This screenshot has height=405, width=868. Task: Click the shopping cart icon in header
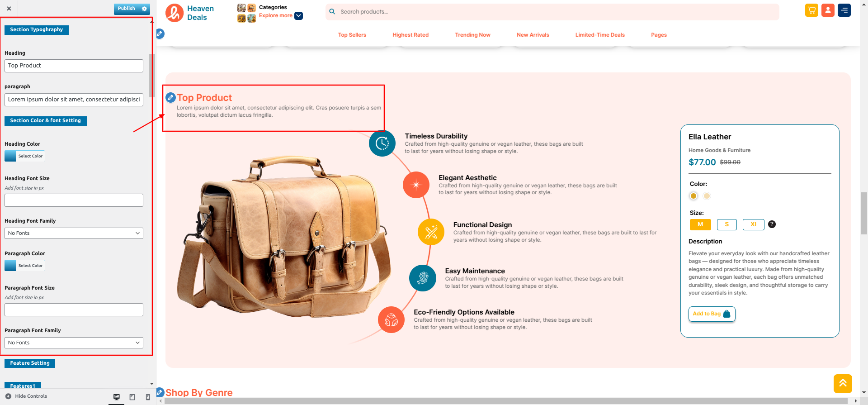811,10
